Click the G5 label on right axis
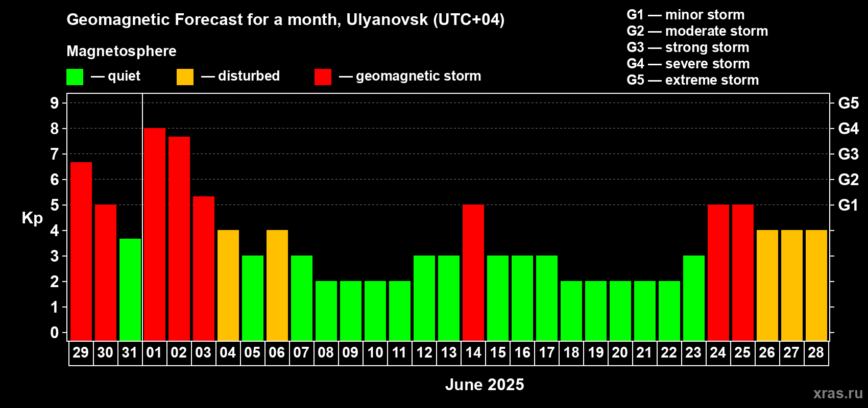The width and height of the screenshot is (868, 408). coord(849,103)
